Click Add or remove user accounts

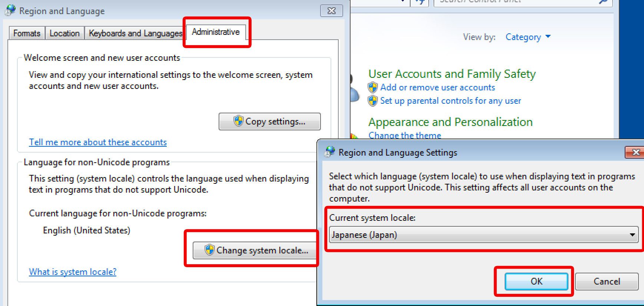pyautogui.click(x=438, y=87)
